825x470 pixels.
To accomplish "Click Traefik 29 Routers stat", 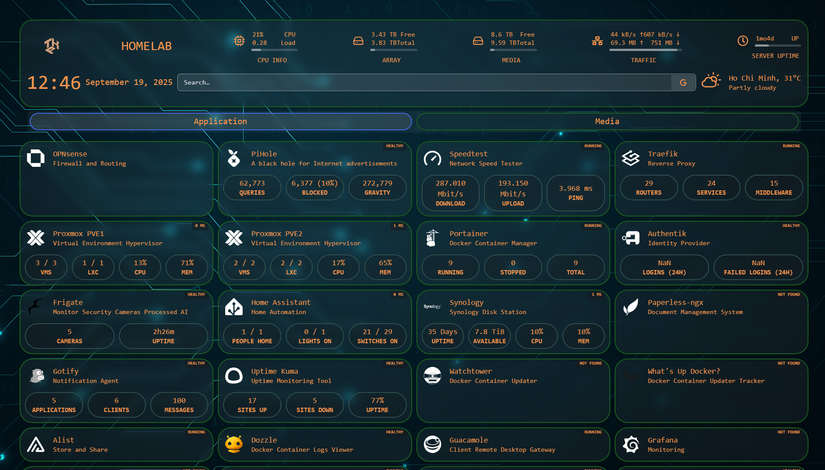I will 649,187.
